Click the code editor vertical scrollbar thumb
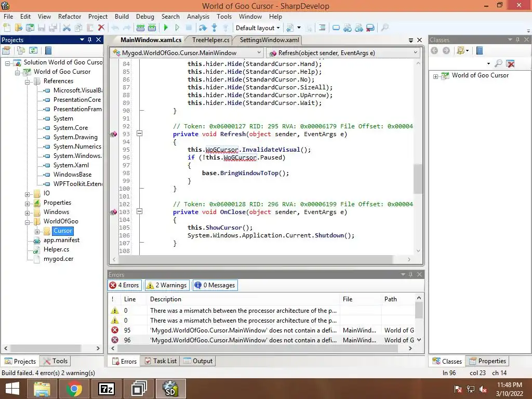The image size is (532, 399). tap(418, 179)
